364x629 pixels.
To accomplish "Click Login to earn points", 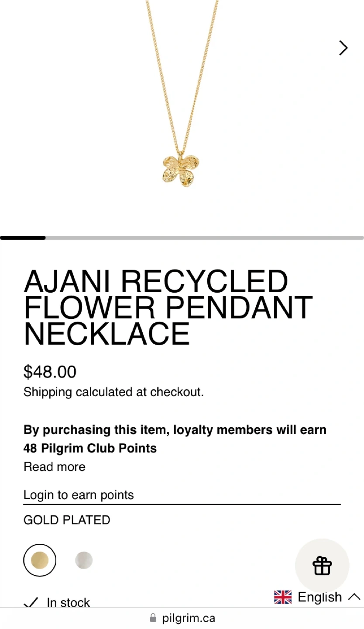I will [79, 495].
